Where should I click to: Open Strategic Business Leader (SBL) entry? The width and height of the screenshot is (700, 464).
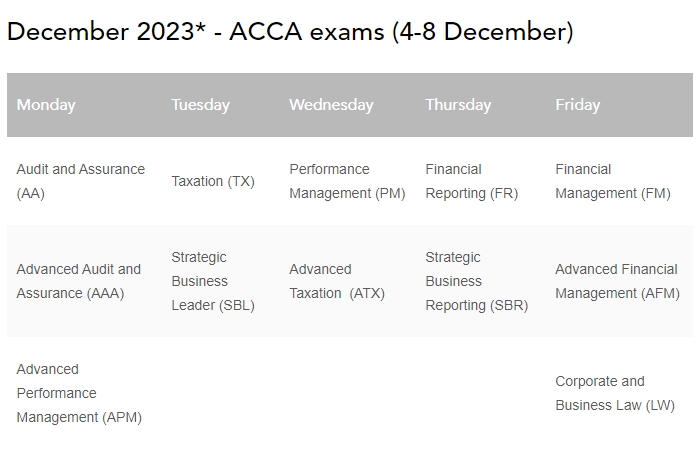213,281
